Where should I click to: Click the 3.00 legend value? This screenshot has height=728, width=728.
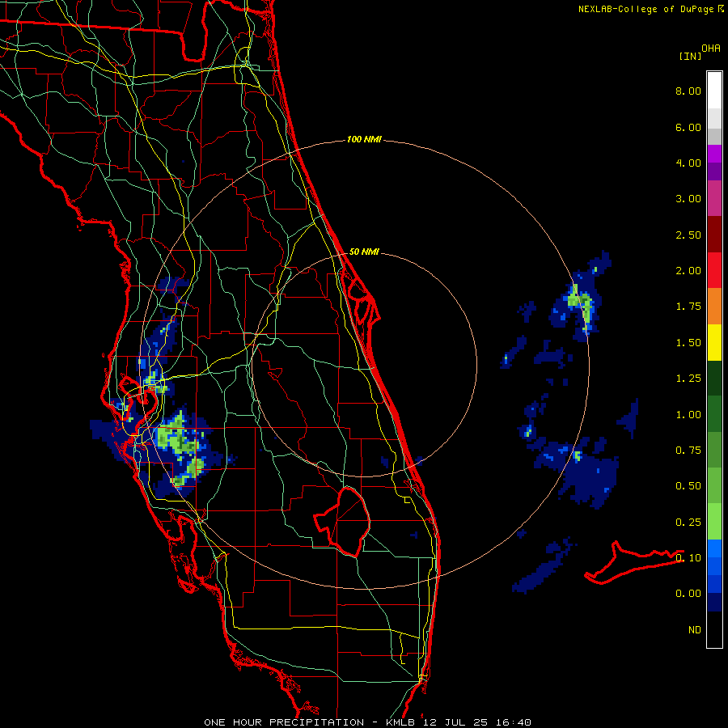(688, 199)
